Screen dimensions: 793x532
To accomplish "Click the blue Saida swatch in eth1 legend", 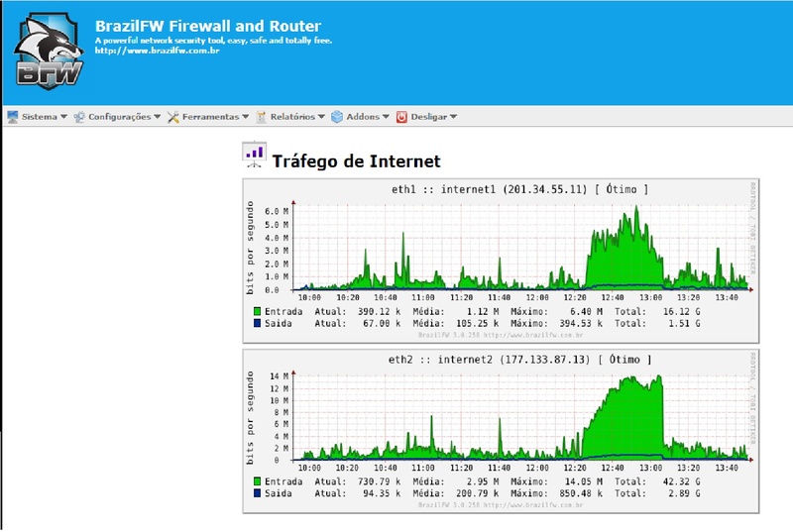I will pyautogui.click(x=257, y=323).
